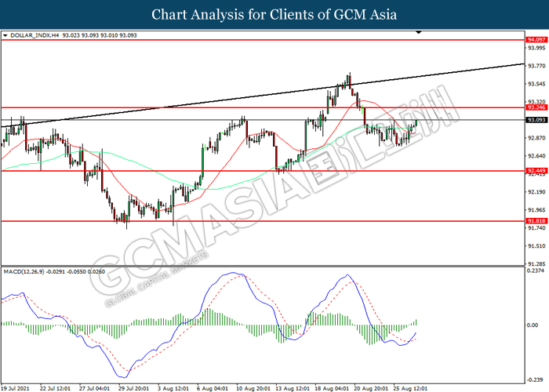The height and width of the screenshot is (392, 549).
Task: Click the 3 Aug 12:01 time label
Action: point(173,389)
